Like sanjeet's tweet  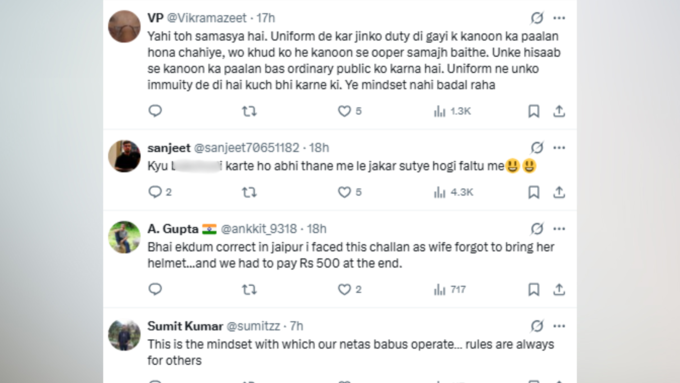(x=350, y=192)
